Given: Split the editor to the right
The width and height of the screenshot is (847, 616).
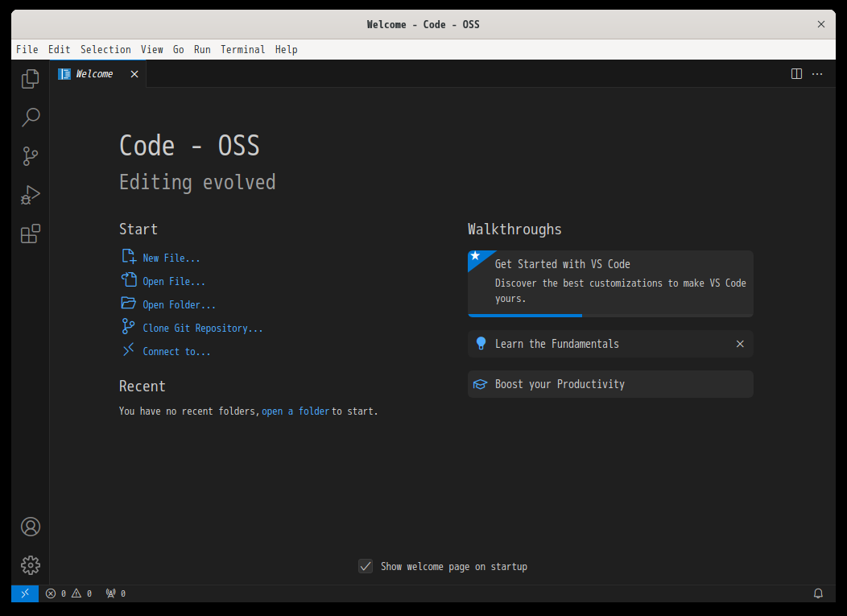Looking at the screenshot, I should point(796,73).
